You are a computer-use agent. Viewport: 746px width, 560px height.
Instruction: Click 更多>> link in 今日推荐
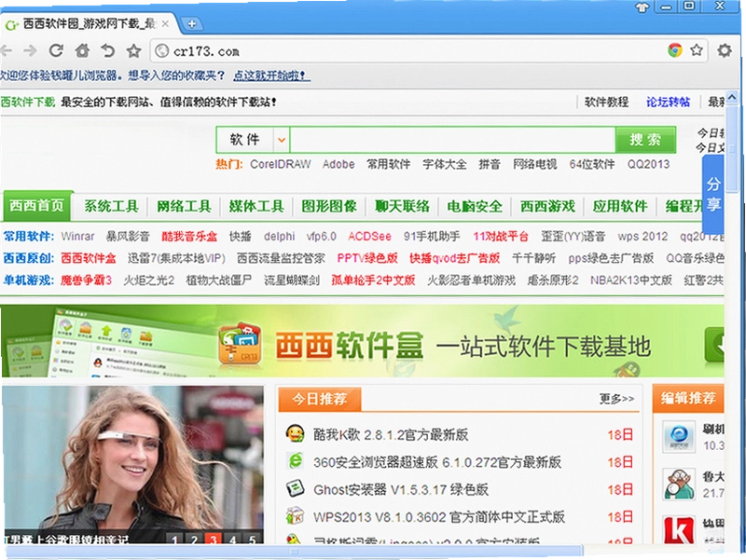[x=616, y=399]
